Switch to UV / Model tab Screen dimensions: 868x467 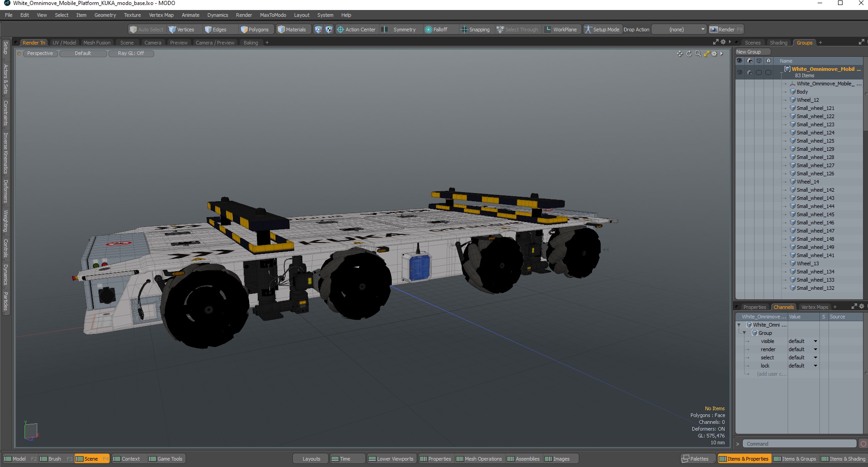point(64,43)
